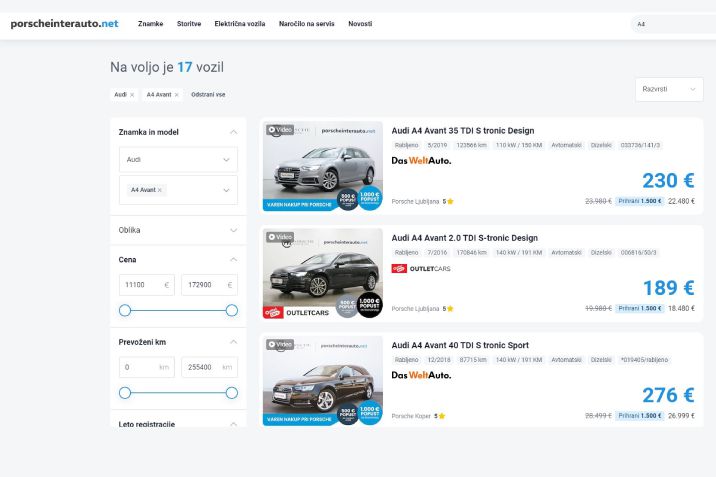Screen dimensions: 716x477
Task: Open the Storitve menu
Action: point(189,24)
